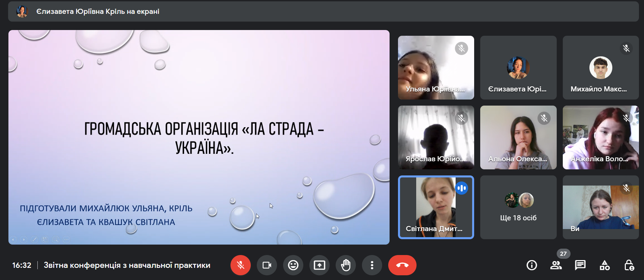Open the emoji reactions panel

pos(293,265)
